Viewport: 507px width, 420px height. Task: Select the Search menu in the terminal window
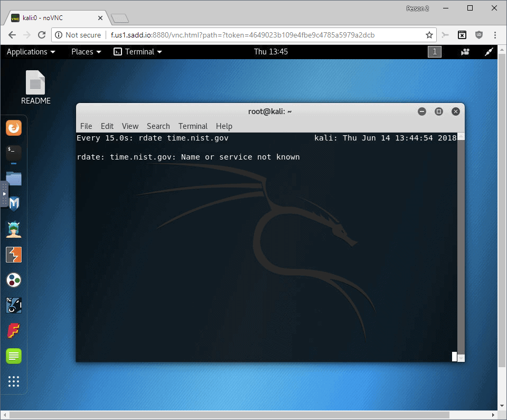tap(158, 126)
